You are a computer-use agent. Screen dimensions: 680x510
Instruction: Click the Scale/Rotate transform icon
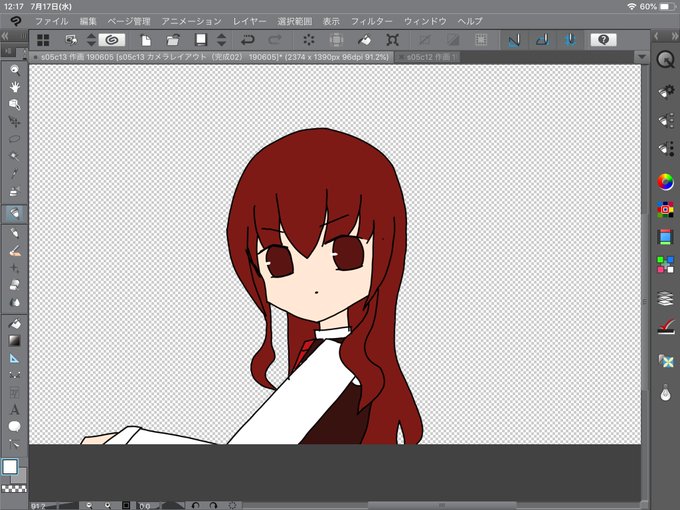[392, 40]
